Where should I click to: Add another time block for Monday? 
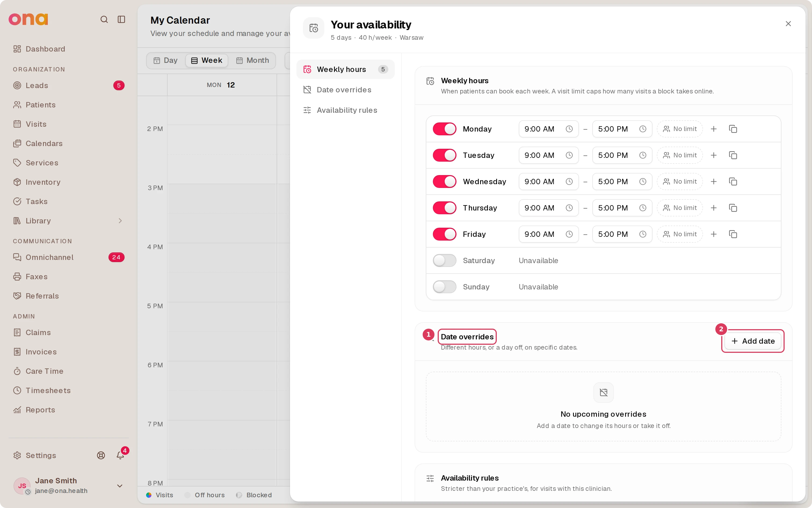click(713, 129)
